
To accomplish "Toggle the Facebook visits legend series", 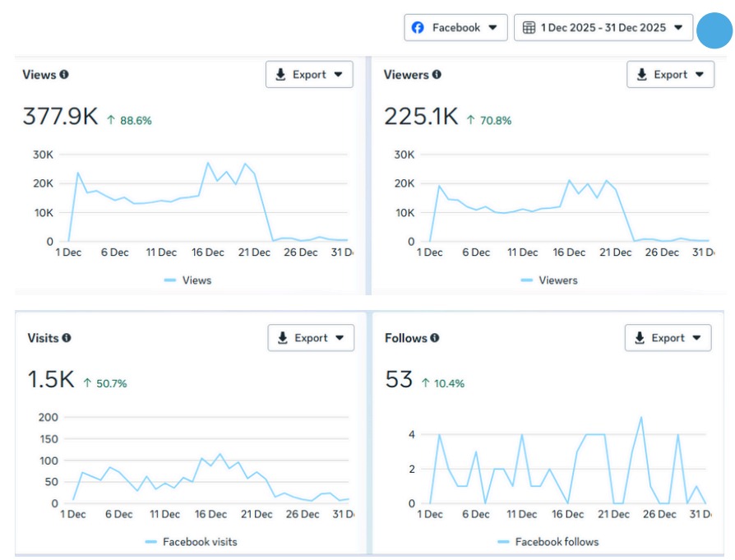I will tap(192, 542).
